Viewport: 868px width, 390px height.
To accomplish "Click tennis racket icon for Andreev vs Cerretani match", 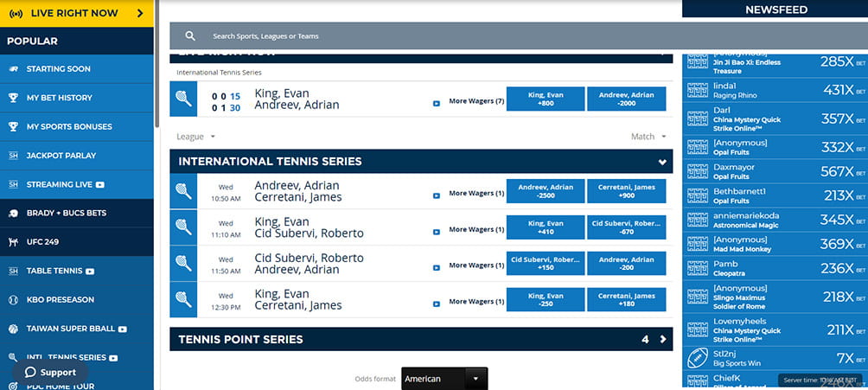I will pyautogui.click(x=183, y=191).
